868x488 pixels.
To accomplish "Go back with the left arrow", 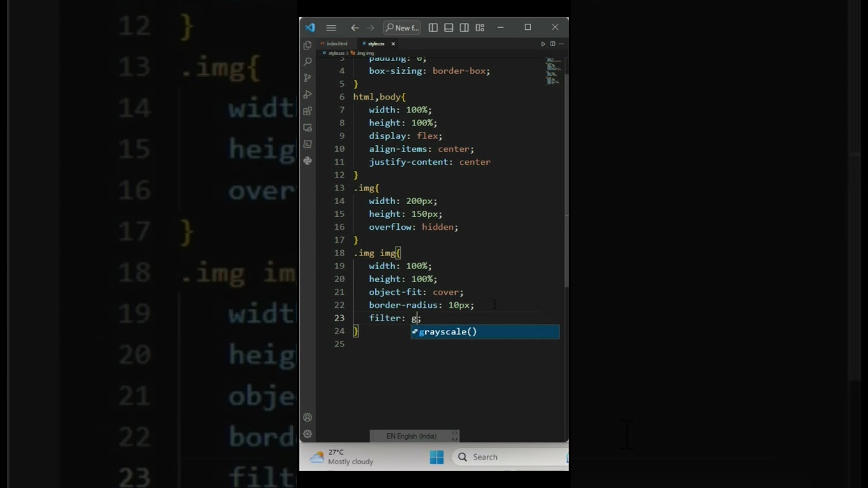I will pyautogui.click(x=355, y=28).
